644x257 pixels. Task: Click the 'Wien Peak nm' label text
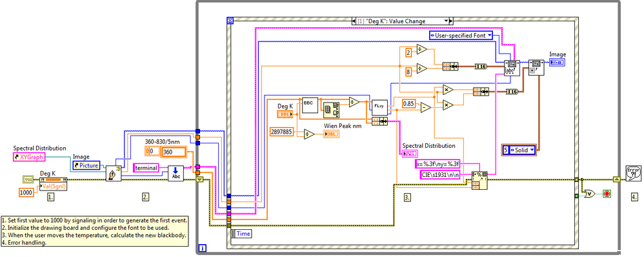[343, 126]
